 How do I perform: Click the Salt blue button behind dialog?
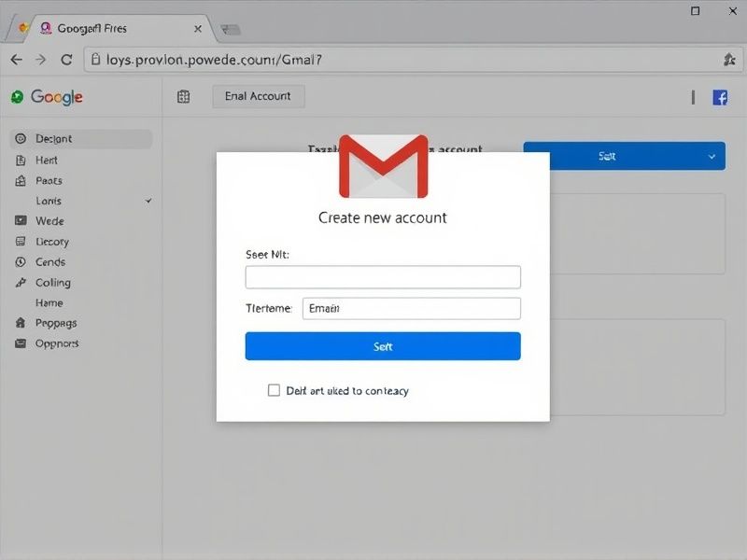tap(624, 156)
